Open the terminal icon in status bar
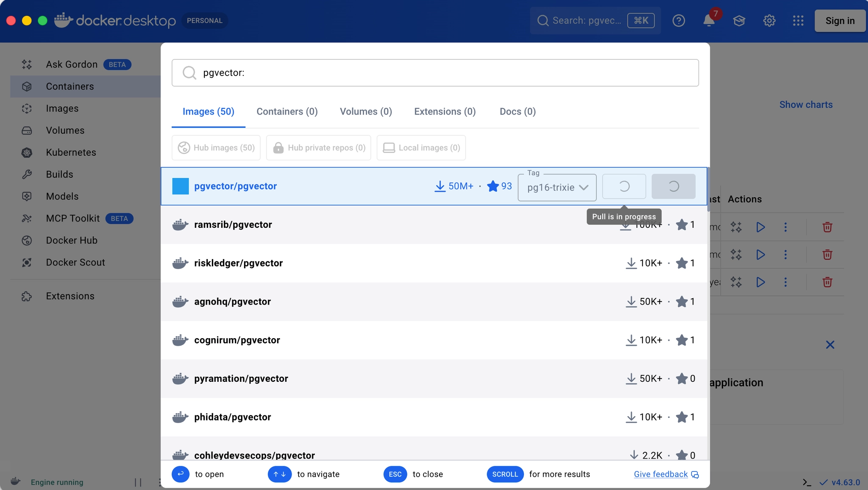Screen dimensions: 868x490 pyautogui.click(x=807, y=482)
